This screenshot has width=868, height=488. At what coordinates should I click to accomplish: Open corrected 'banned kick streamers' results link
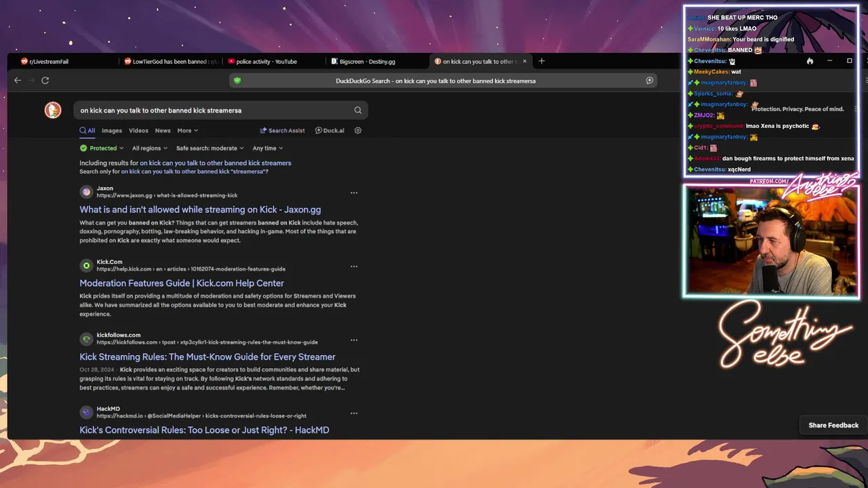click(216, 163)
